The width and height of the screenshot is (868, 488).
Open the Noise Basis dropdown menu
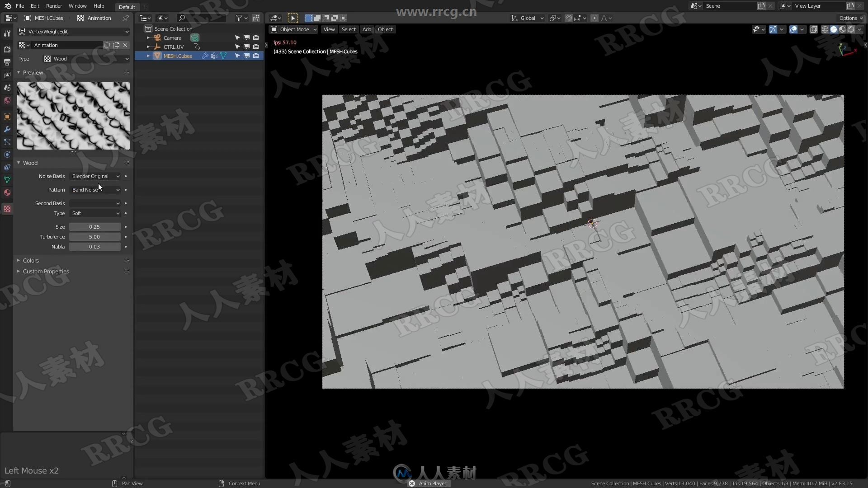[x=95, y=176]
